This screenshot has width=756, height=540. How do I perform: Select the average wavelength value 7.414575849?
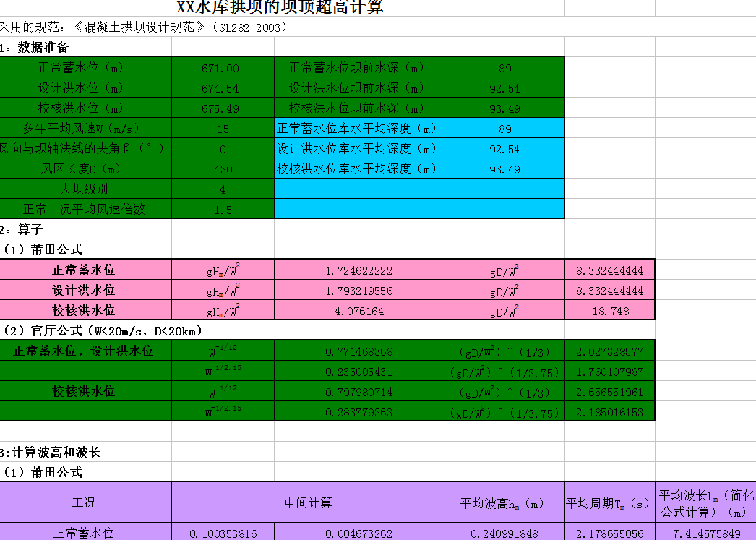point(705,533)
